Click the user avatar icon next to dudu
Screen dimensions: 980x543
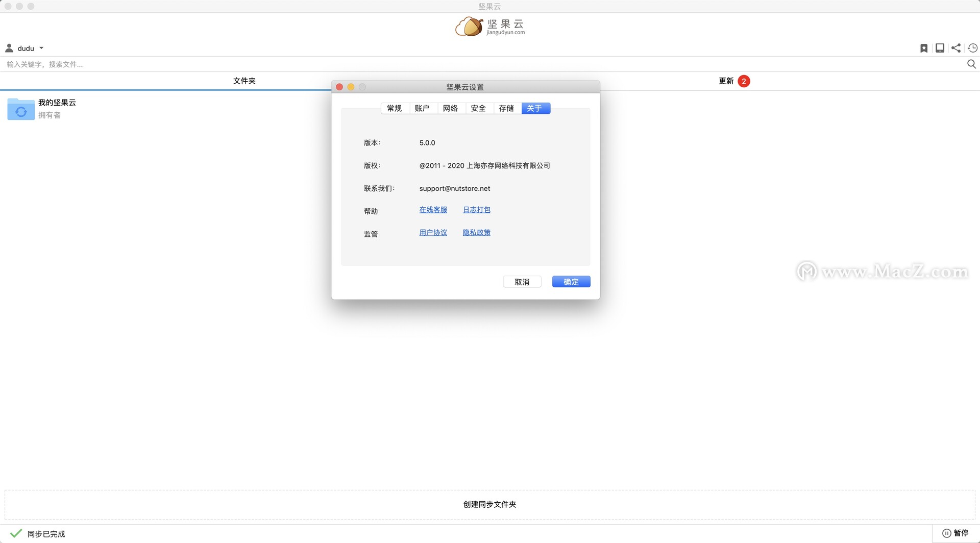click(9, 48)
